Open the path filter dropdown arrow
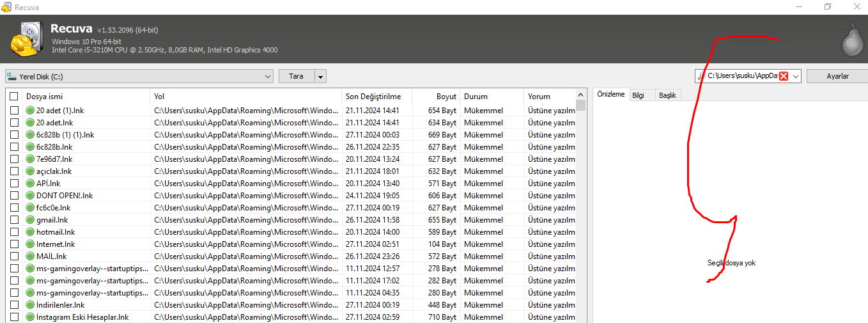 796,77
